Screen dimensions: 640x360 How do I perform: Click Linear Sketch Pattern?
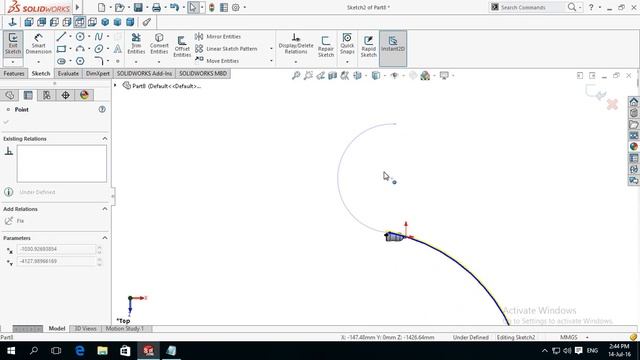[x=226, y=49]
